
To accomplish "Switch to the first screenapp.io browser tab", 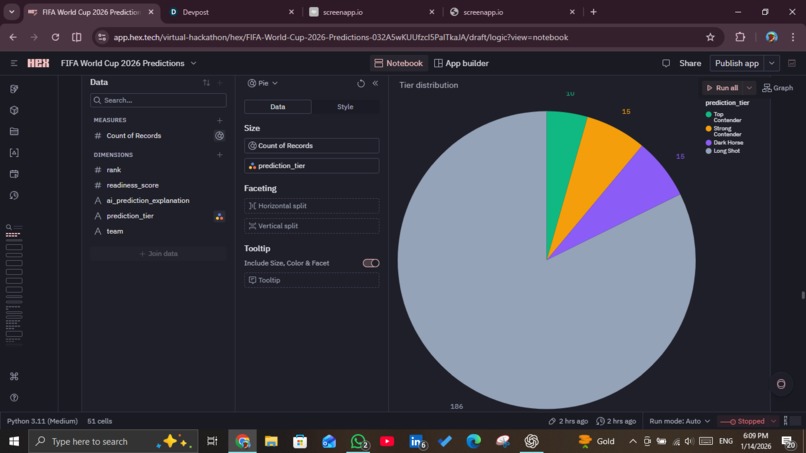I will coord(372,12).
